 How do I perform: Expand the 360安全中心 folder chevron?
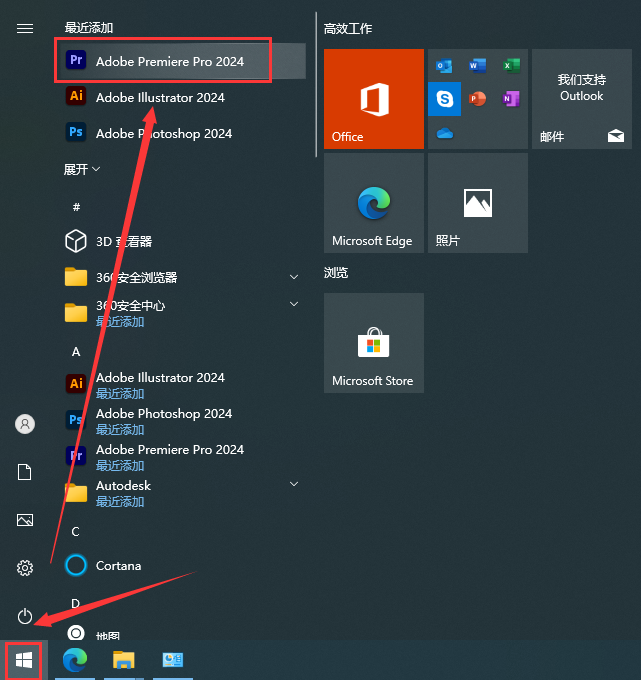pos(294,304)
